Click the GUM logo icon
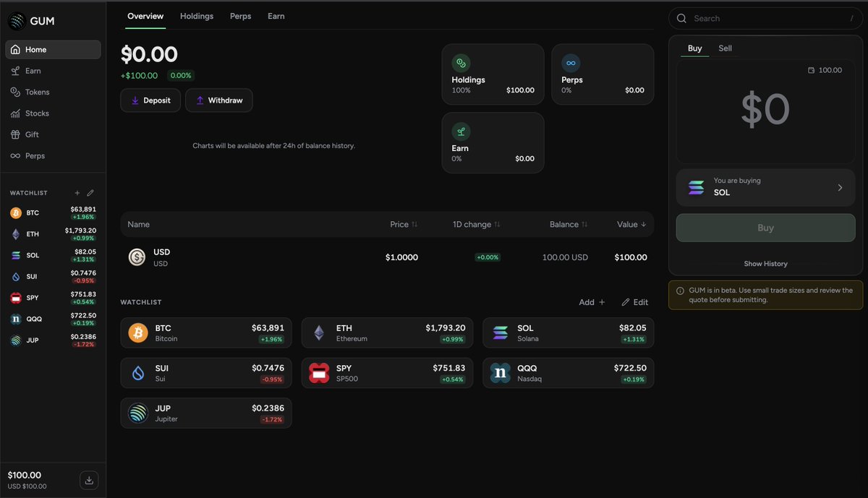This screenshot has width=868, height=498. pos(17,21)
